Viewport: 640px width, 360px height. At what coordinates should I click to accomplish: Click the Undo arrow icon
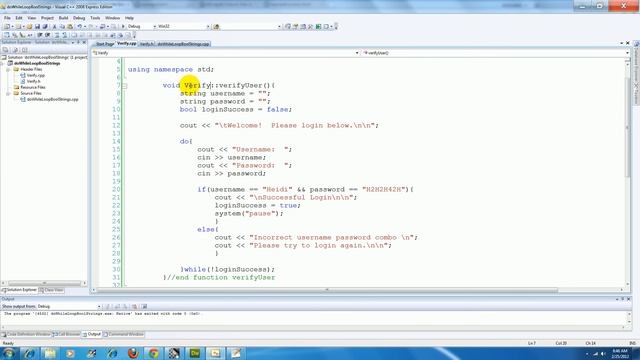[x=80, y=27]
